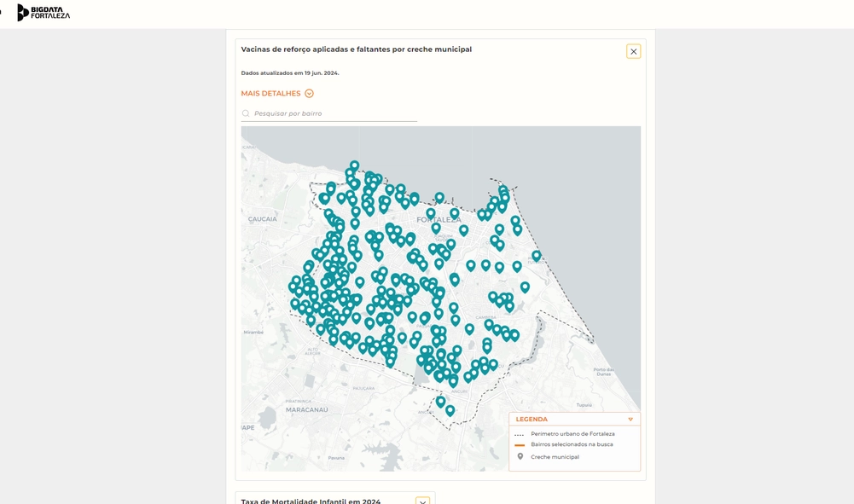This screenshot has height=504, width=854.
Task: Click the Creche municipal legend label
Action: click(555, 457)
